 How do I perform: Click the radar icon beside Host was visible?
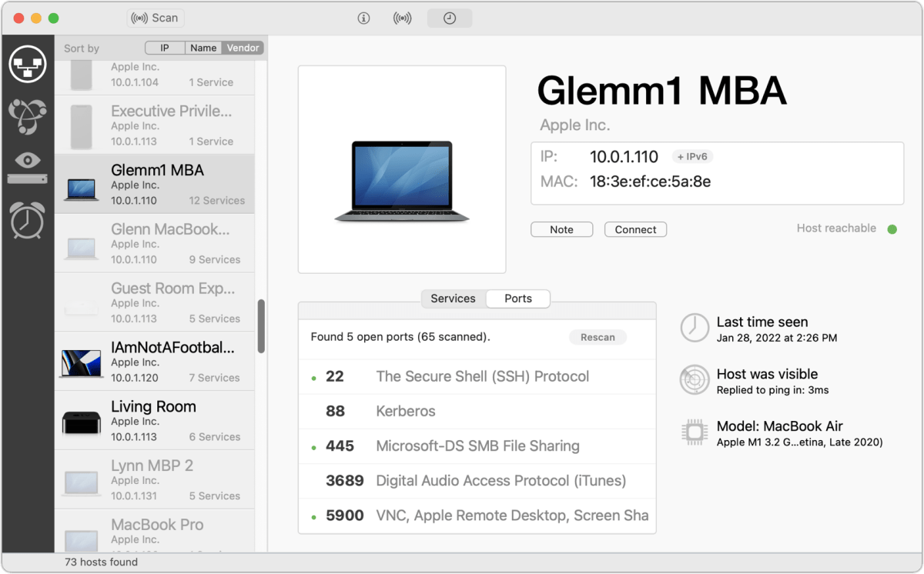(x=695, y=380)
